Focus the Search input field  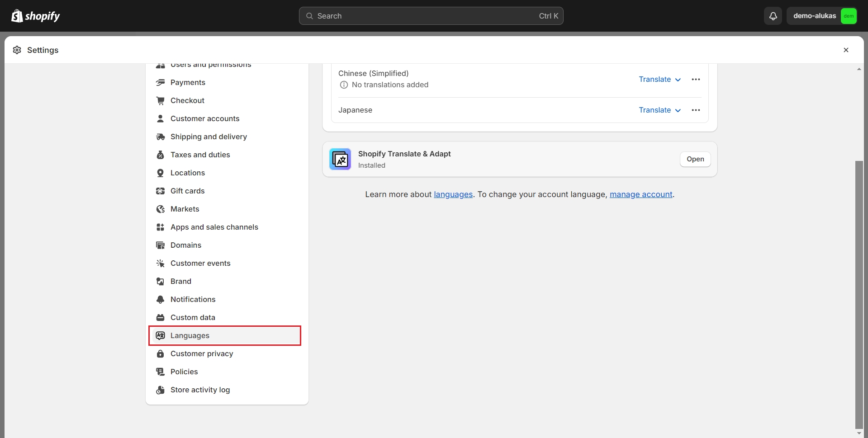coord(431,16)
